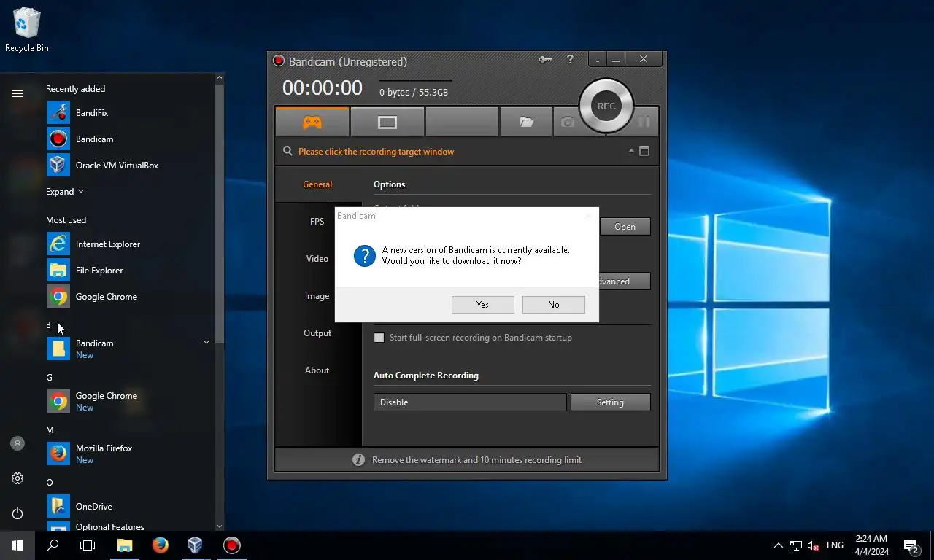Viewport: 934px width, 560px height.
Task: Click the round REC button
Action: pos(606,106)
